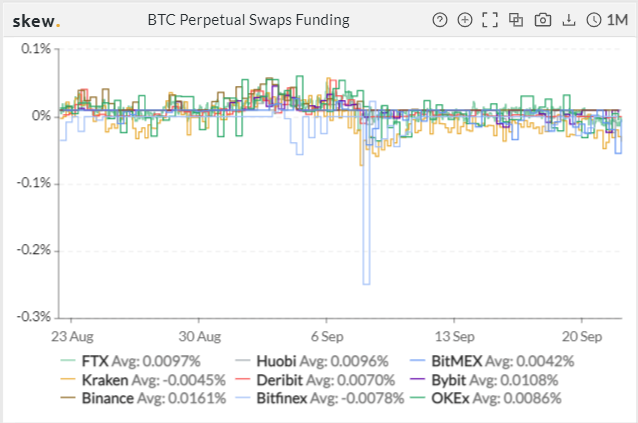The width and height of the screenshot is (638, 423).
Task: Click the 6 Sep x-axis label
Action: (x=327, y=337)
